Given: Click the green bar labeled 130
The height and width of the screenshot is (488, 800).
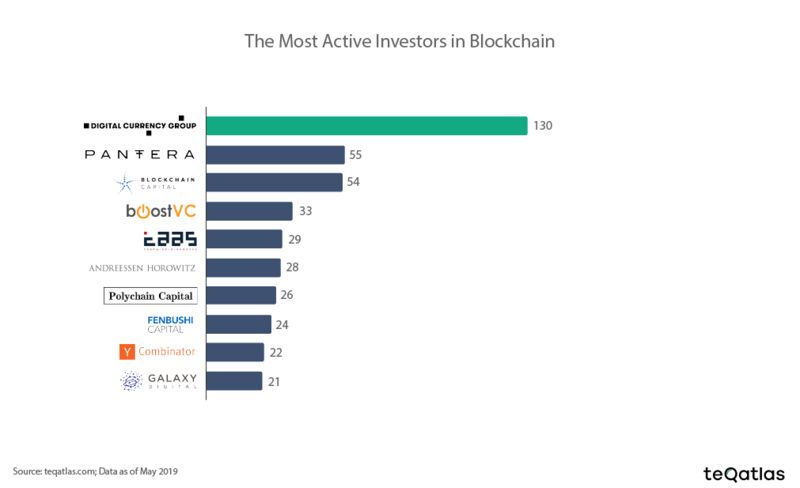Looking at the screenshot, I should 367,126.
